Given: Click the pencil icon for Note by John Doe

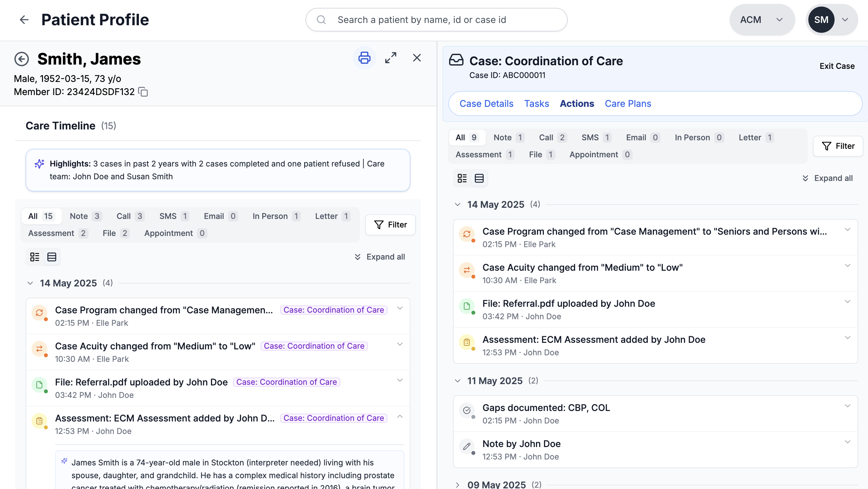Looking at the screenshot, I should [467, 446].
